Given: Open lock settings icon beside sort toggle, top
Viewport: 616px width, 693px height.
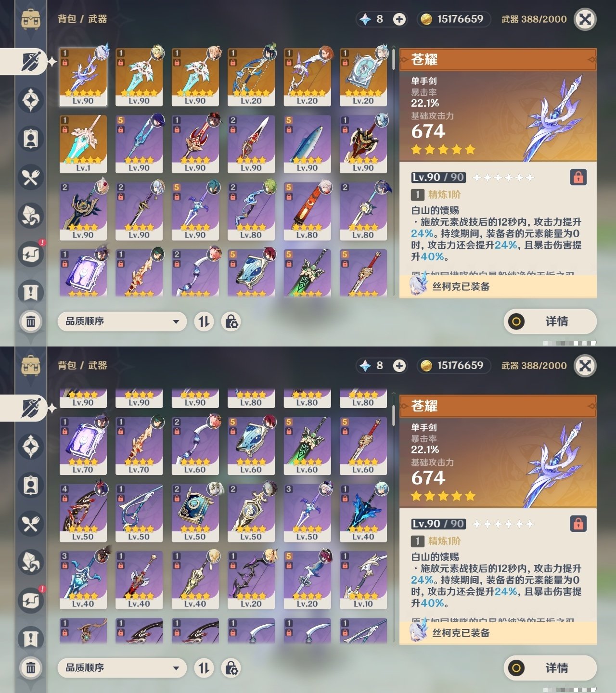Looking at the screenshot, I should click(231, 321).
